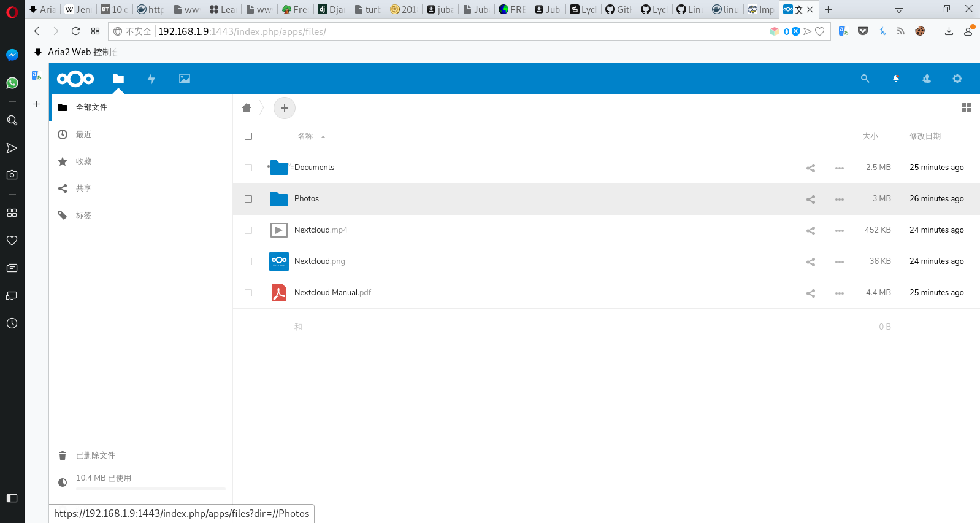Go to the home folder breadcrumb icon
The image size is (980, 523).
tap(247, 108)
